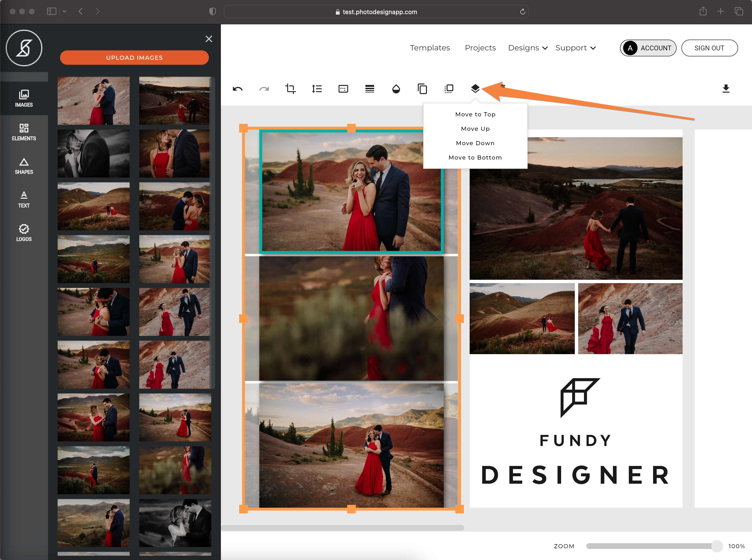Screen dimensions: 752x560
Task: Select the small hills photo on right page
Action: pos(522,319)
